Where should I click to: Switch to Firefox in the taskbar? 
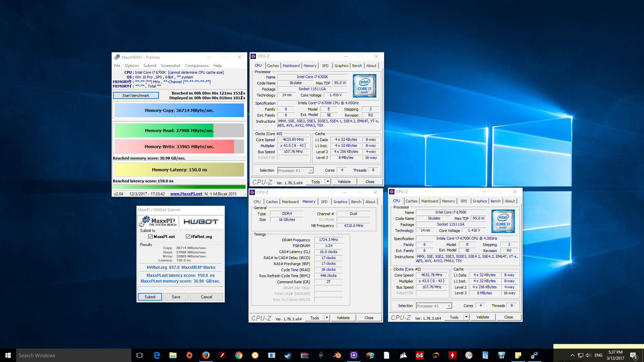pyautogui.click(x=206, y=355)
